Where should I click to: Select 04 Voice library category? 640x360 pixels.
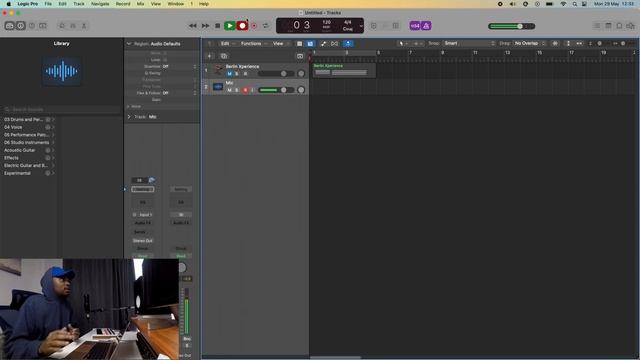coord(29,127)
